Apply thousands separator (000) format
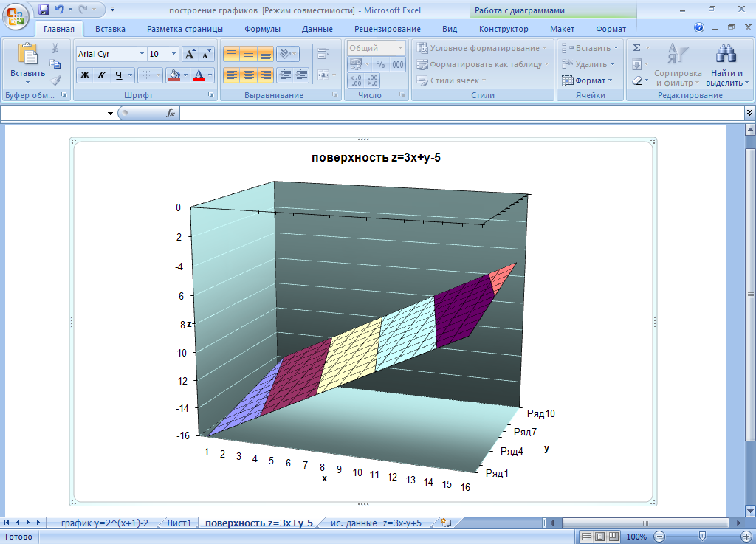The height and width of the screenshot is (544, 756). point(397,64)
